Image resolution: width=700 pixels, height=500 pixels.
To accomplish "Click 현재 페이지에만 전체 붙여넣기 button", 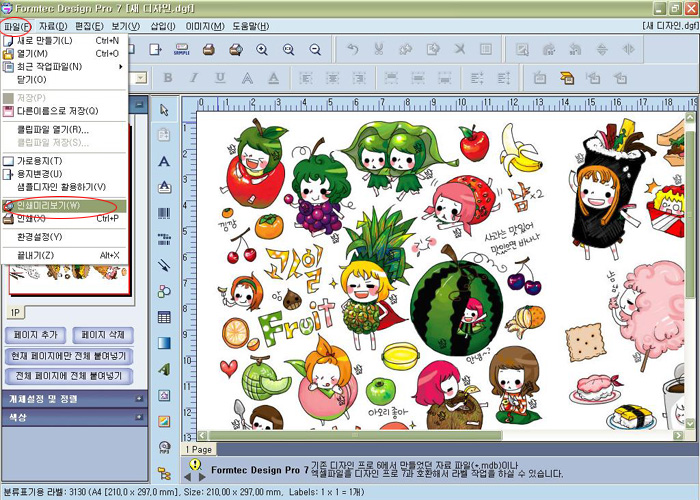I will click(x=69, y=356).
